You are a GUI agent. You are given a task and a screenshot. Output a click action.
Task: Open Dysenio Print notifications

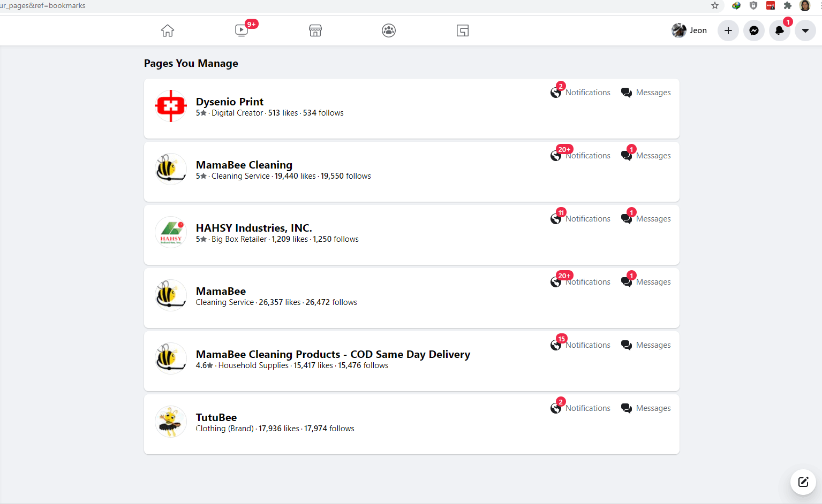[x=580, y=93]
